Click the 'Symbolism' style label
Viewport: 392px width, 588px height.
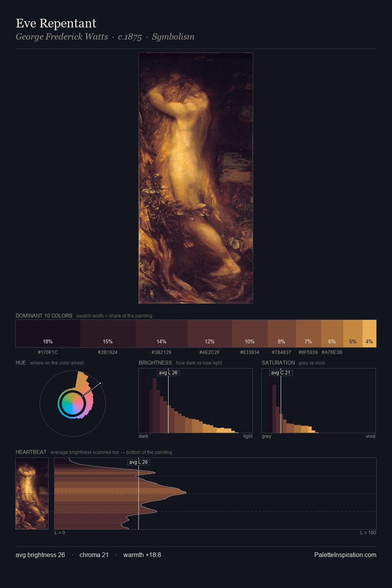(x=173, y=37)
